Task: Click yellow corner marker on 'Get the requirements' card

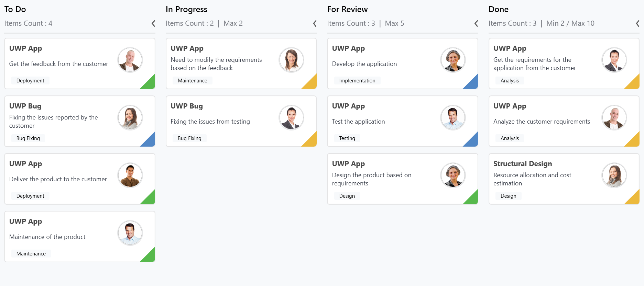Action: tap(634, 84)
